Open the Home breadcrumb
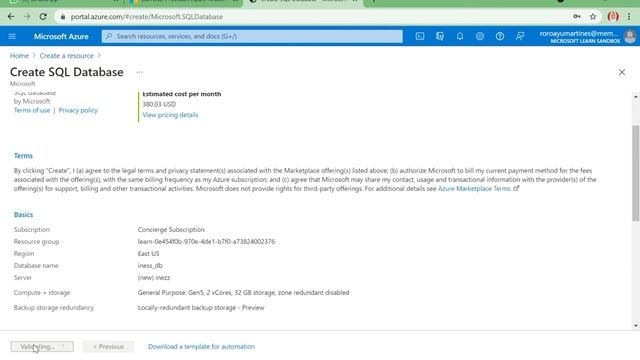This screenshot has height=360, width=640. point(19,56)
